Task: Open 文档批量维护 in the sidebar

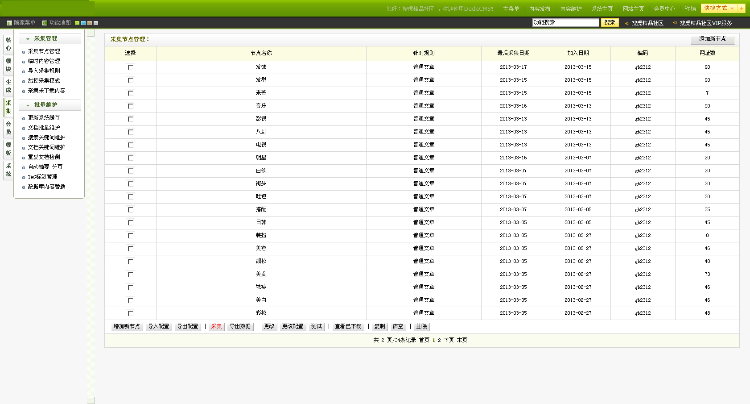Action: (x=44, y=128)
